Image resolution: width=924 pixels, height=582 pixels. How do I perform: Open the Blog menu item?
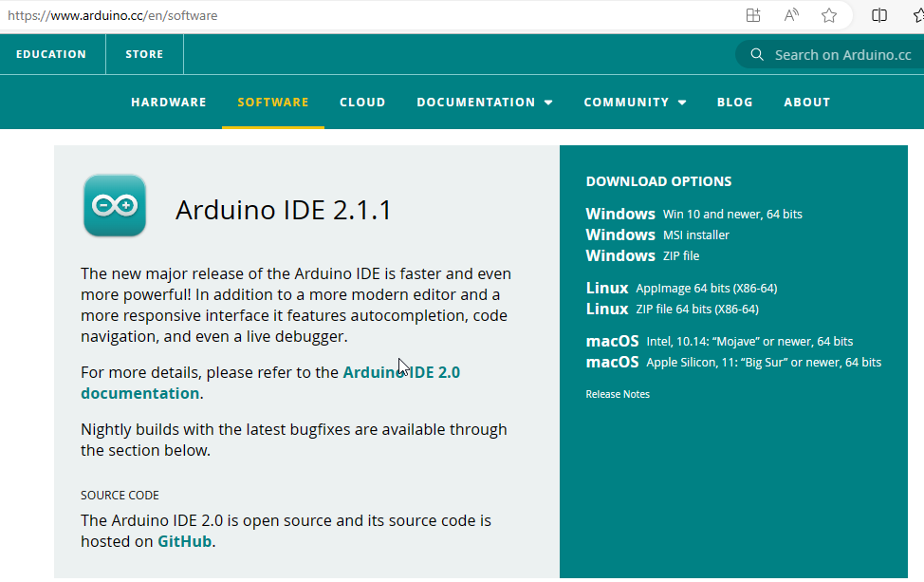[x=735, y=102]
